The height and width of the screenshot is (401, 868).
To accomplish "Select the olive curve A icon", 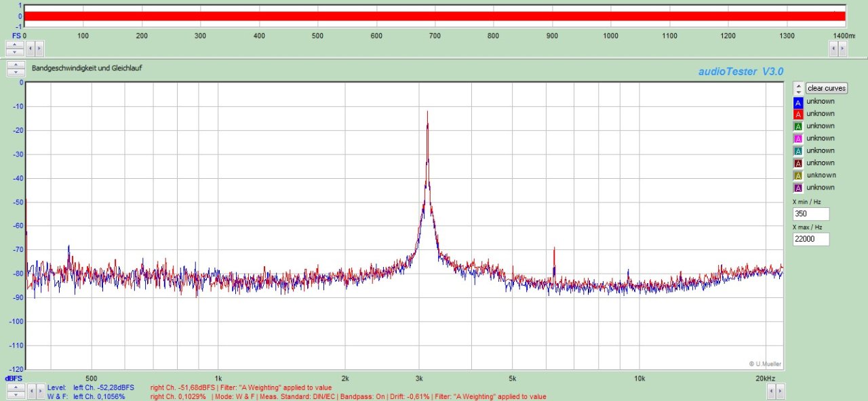I will 798,175.
